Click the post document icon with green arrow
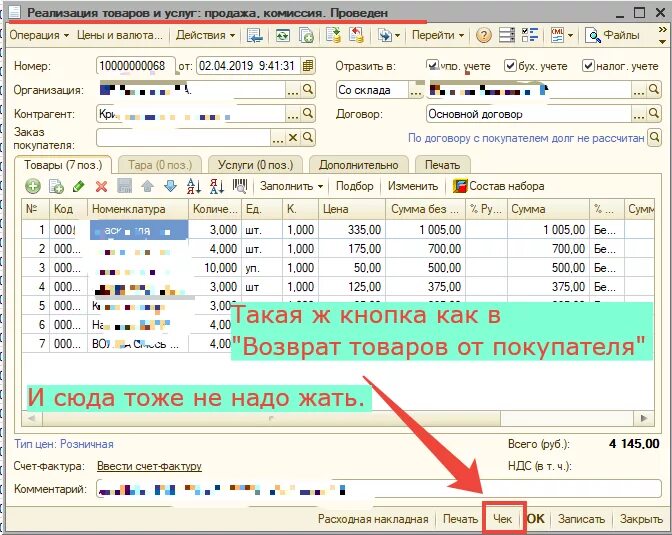Viewport: 672px width, 535px height. 333,35
